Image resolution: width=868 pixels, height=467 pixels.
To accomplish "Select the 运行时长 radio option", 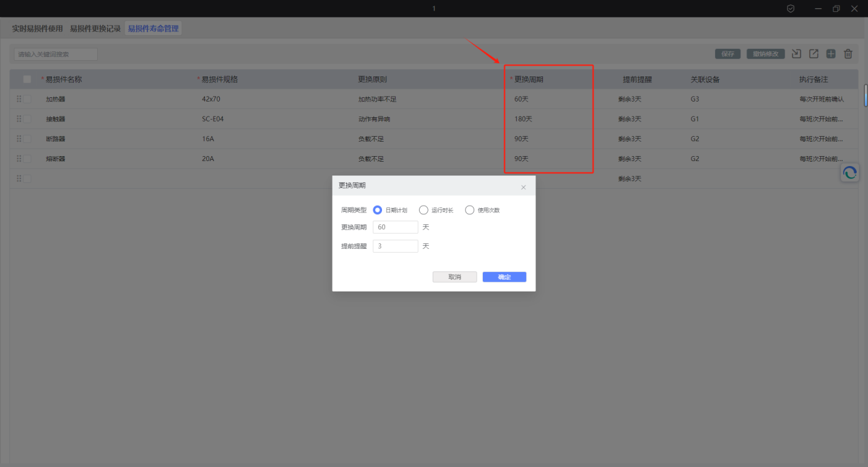I will (x=423, y=210).
